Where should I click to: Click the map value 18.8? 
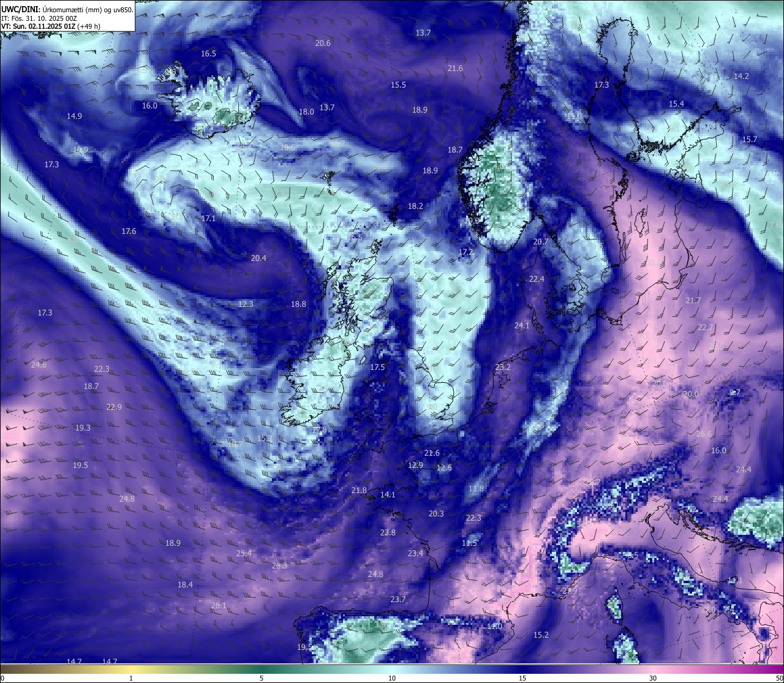[x=298, y=304]
